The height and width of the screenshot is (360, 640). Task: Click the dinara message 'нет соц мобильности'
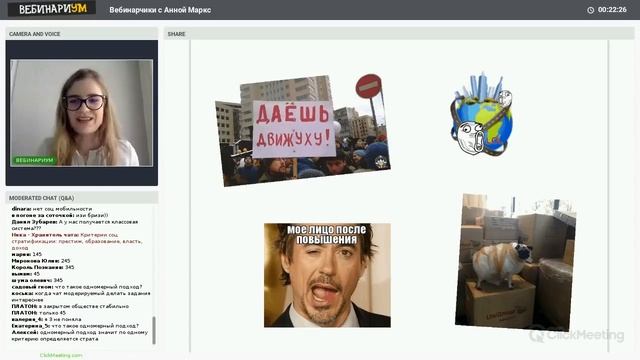52,209
